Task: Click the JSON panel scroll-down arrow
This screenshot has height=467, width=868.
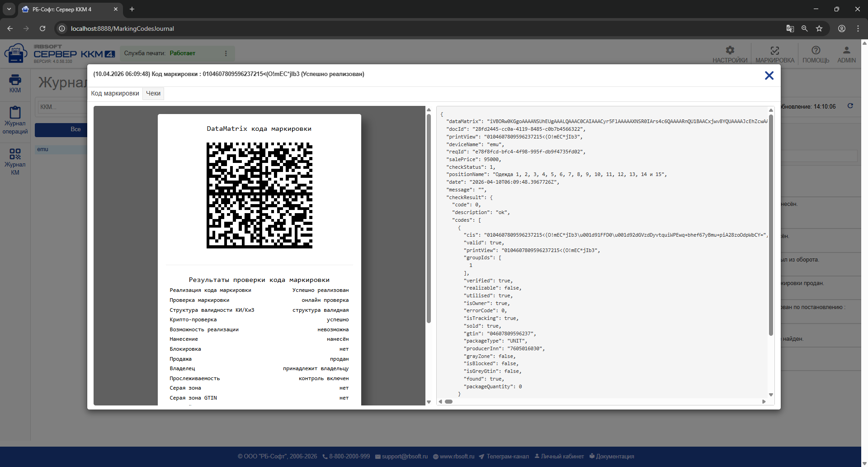Action: click(771, 395)
